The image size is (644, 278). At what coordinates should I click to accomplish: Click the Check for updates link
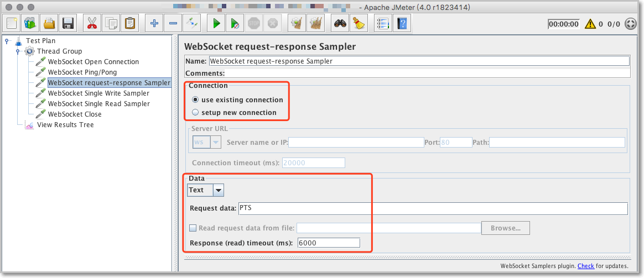586,266
